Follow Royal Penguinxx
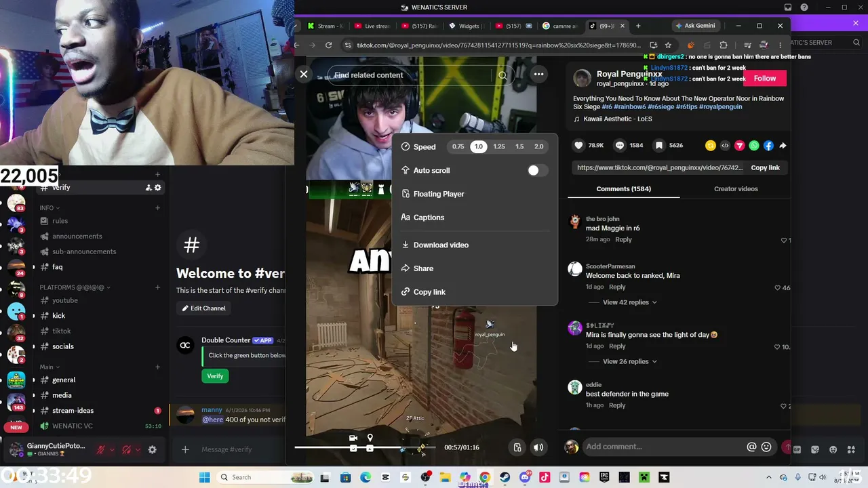868x488 pixels. coord(765,79)
